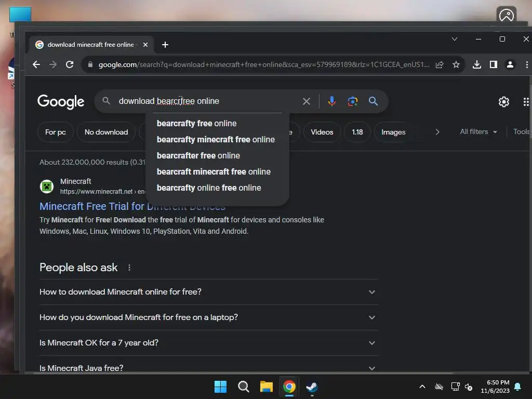View site info lock icon
The width and height of the screenshot is (532, 399).
(x=90, y=64)
